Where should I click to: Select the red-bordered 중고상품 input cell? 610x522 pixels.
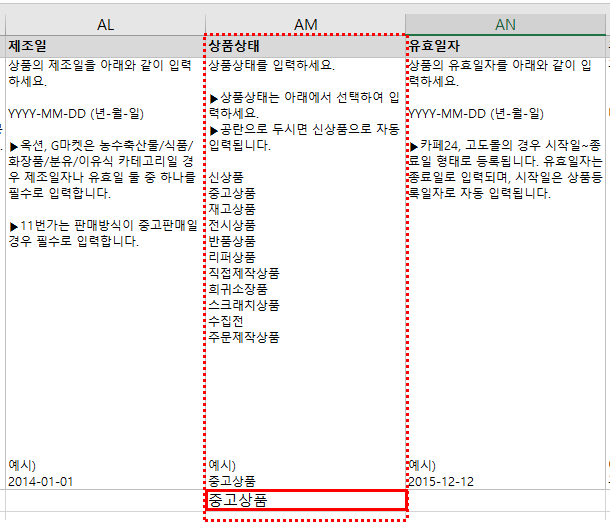point(305,500)
